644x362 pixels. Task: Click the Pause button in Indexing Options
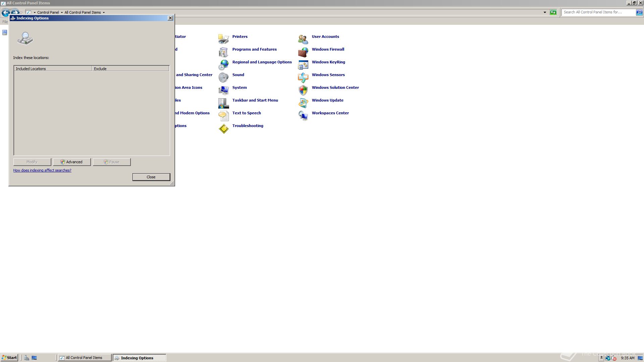(112, 162)
